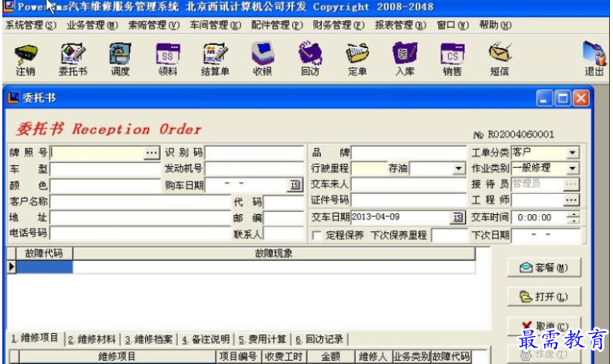This screenshot has height=364, width=613.
Task: Click the 牌照号 input field
Action: click(97, 152)
